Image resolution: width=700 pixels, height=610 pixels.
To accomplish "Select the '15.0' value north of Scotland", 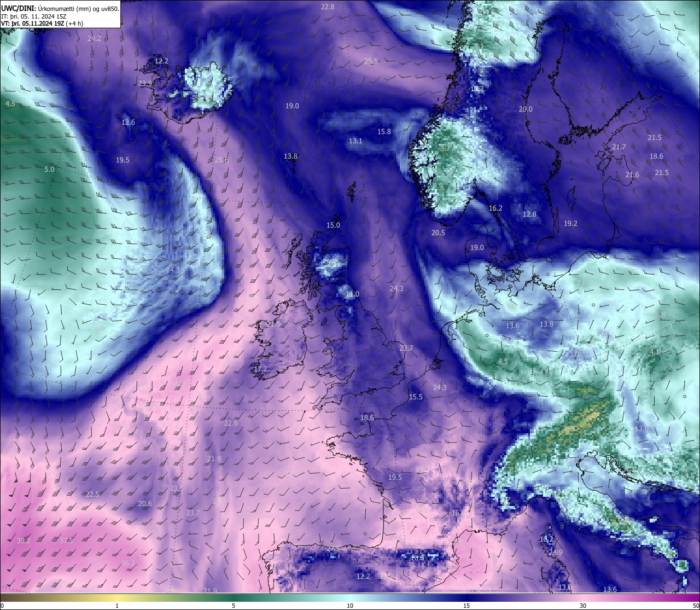I will tap(333, 225).
